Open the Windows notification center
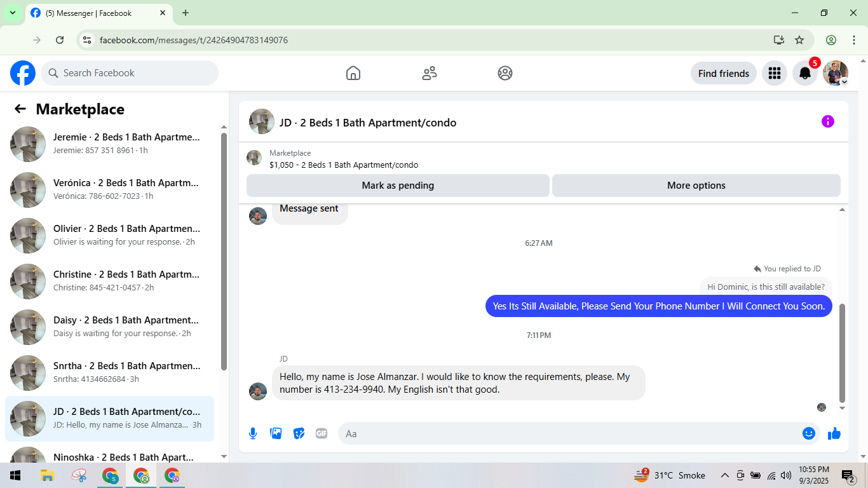The image size is (868, 488). click(x=848, y=475)
